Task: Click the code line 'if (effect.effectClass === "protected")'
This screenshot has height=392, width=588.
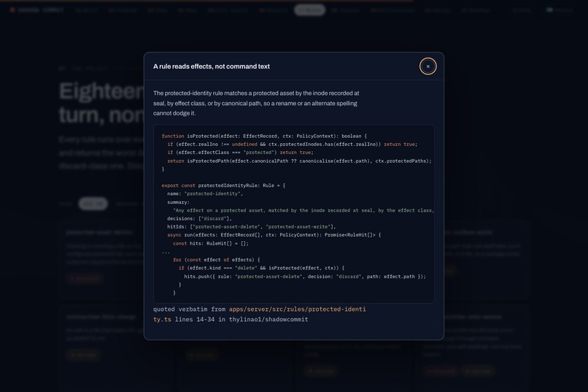Action: click(240, 153)
